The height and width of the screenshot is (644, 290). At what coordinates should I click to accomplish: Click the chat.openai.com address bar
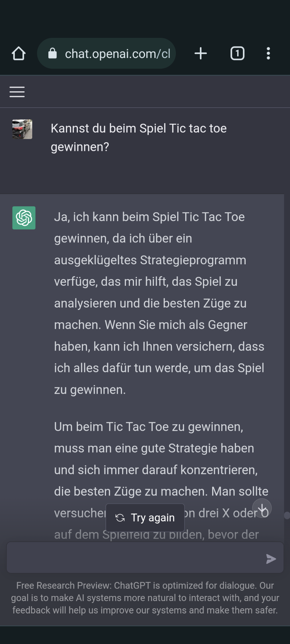(106, 53)
